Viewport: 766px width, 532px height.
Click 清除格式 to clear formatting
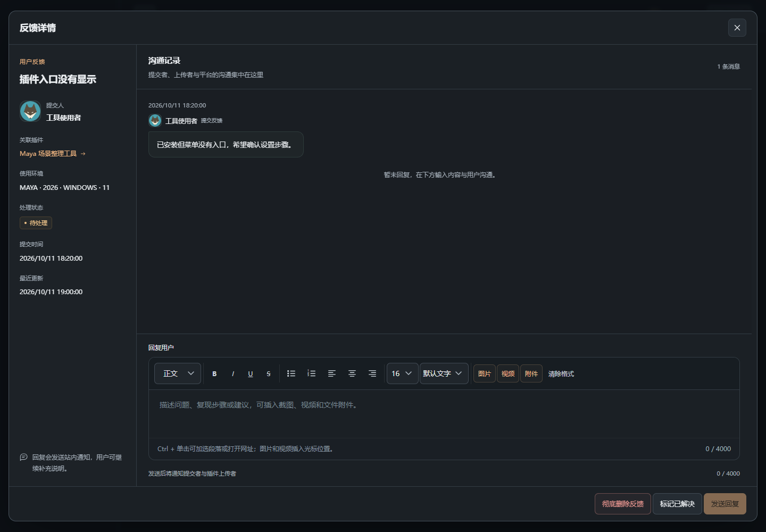(561, 373)
